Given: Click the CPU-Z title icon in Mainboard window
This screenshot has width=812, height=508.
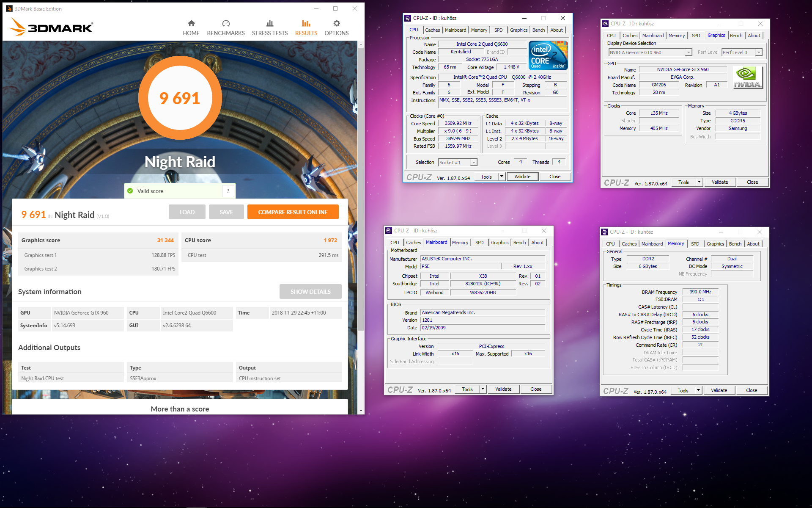Looking at the screenshot, I should [x=389, y=231].
